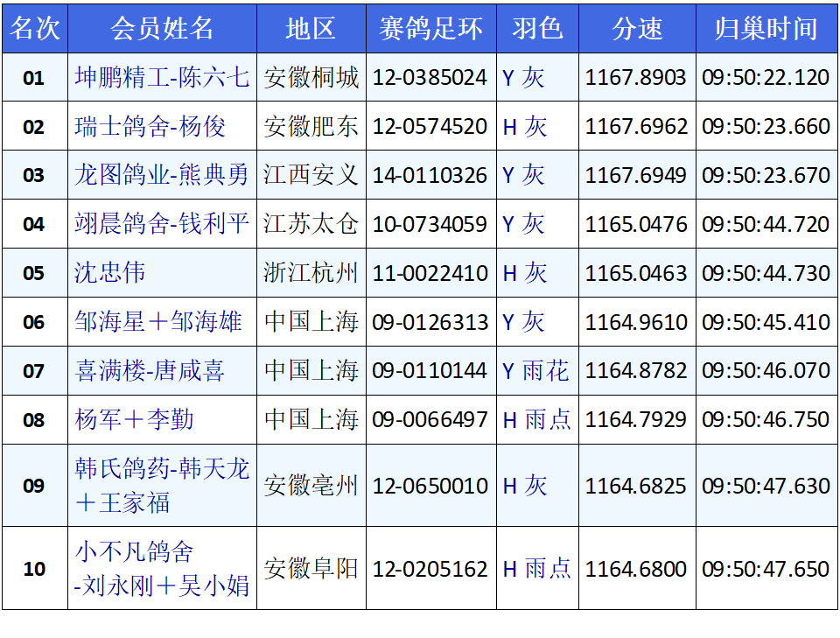Click the 韩氏鸽药-韩天龙 member link

(162, 469)
